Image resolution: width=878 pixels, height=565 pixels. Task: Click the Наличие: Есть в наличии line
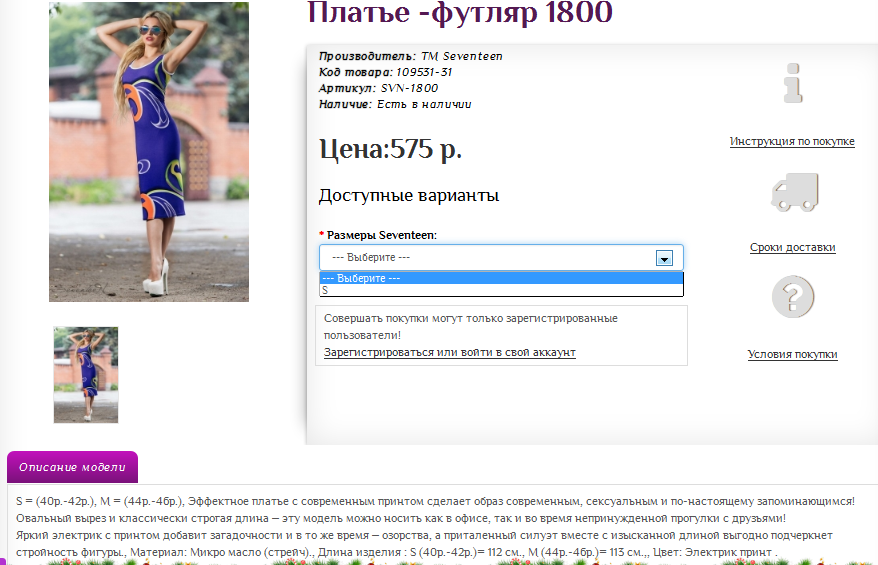pyautogui.click(x=395, y=104)
